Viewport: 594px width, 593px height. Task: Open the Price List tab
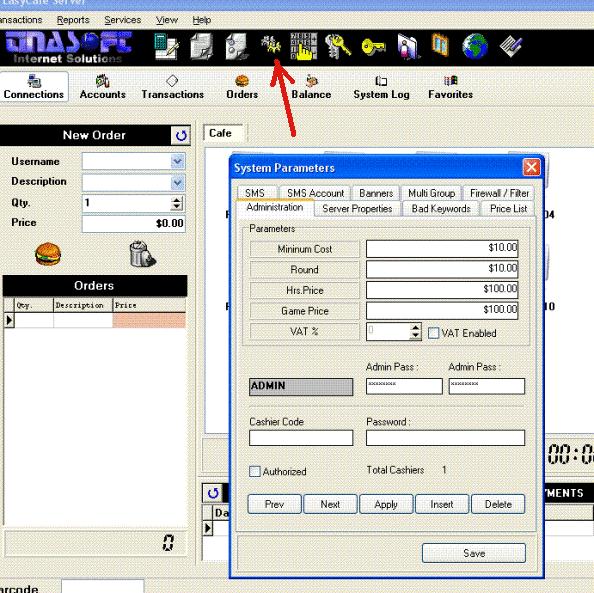508,209
